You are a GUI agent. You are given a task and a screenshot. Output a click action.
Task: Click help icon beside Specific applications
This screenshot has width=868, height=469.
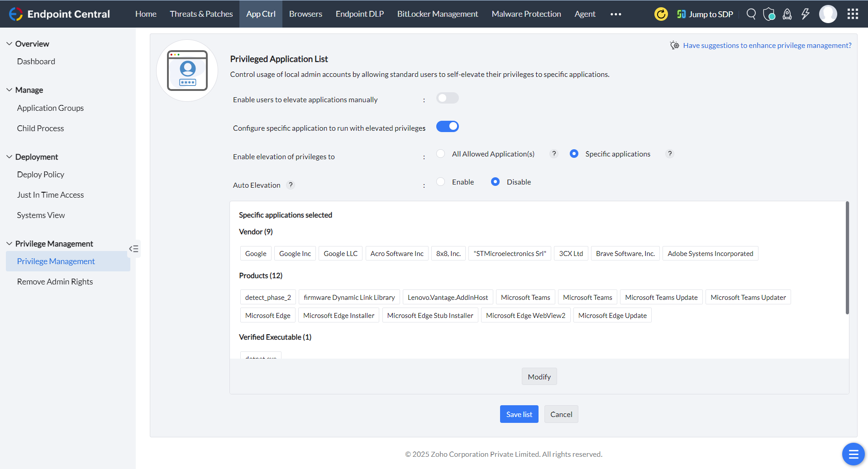pyautogui.click(x=670, y=154)
